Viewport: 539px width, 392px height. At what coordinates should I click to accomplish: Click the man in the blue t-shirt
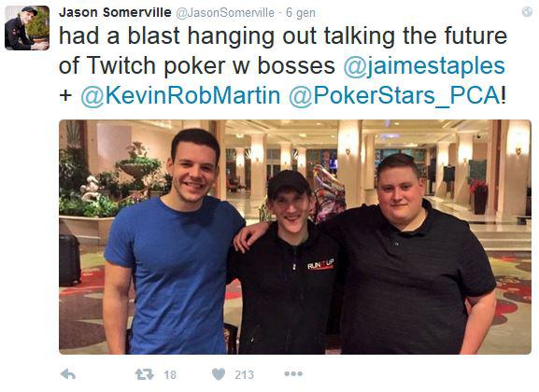point(175,243)
